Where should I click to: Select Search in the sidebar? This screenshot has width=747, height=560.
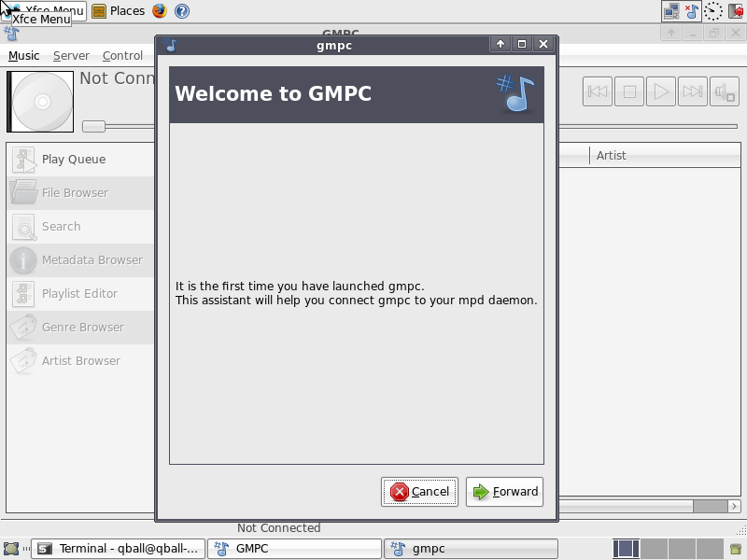pos(80,226)
